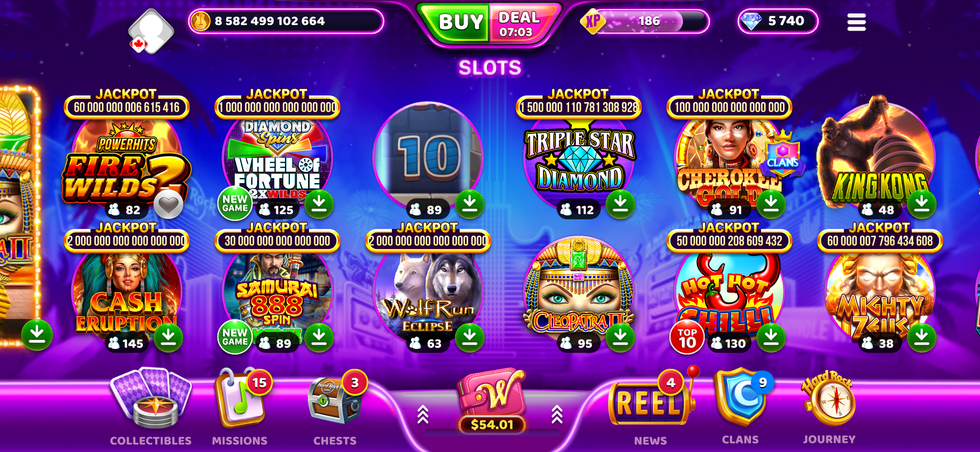Expand panel with left double chevron arrows

pos(423,414)
